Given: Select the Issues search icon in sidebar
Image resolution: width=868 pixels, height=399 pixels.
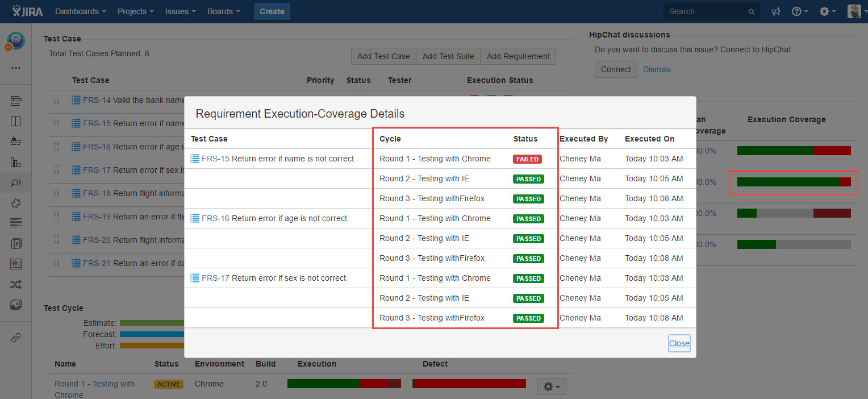Looking at the screenshot, I should tap(16, 182).
